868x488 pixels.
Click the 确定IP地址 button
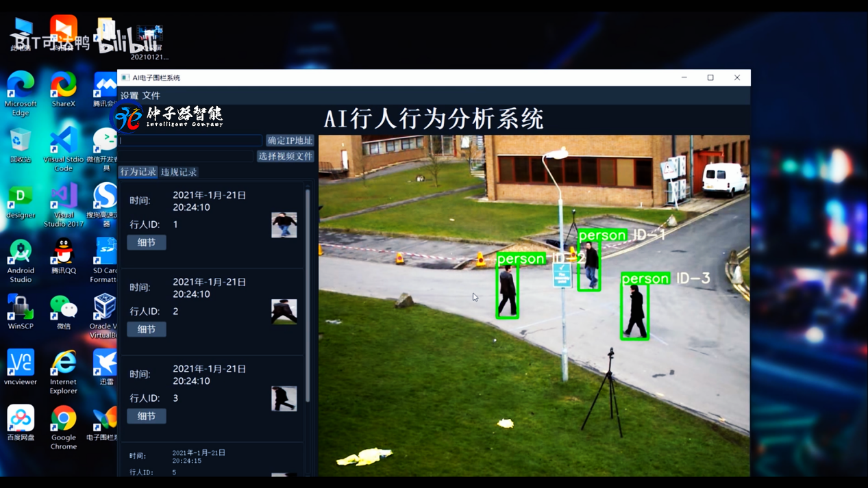290,140
